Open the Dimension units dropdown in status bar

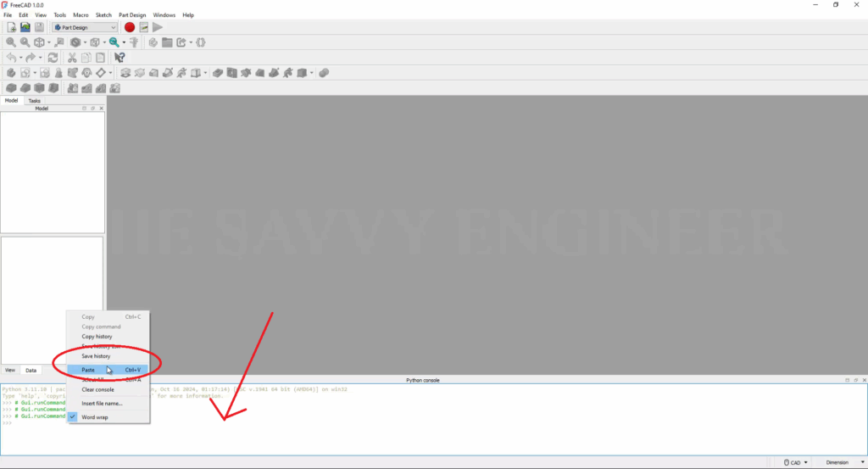pyautogui.click(x=841, y=462)
